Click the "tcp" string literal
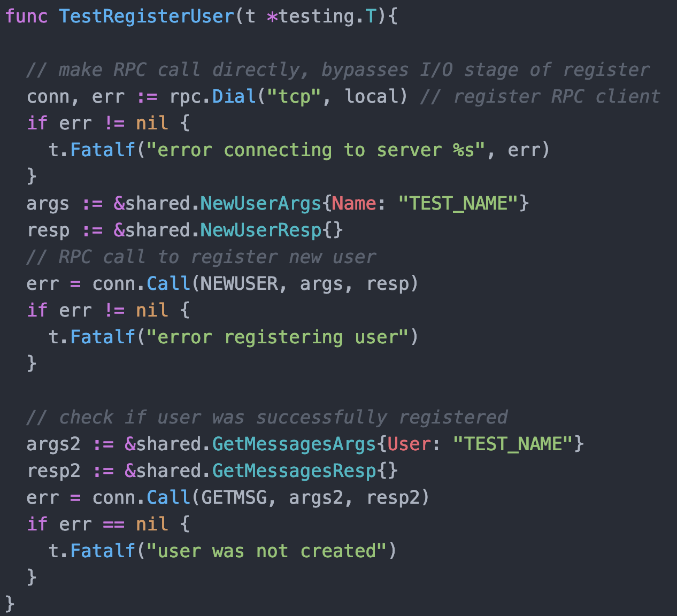Viewport: 677px width, 616px height. click(294, 96)
